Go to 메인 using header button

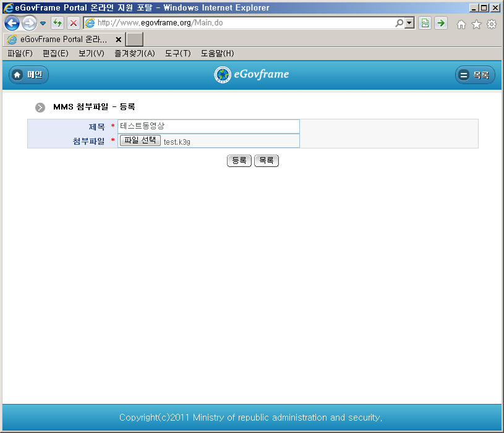(x=28, y=75)
